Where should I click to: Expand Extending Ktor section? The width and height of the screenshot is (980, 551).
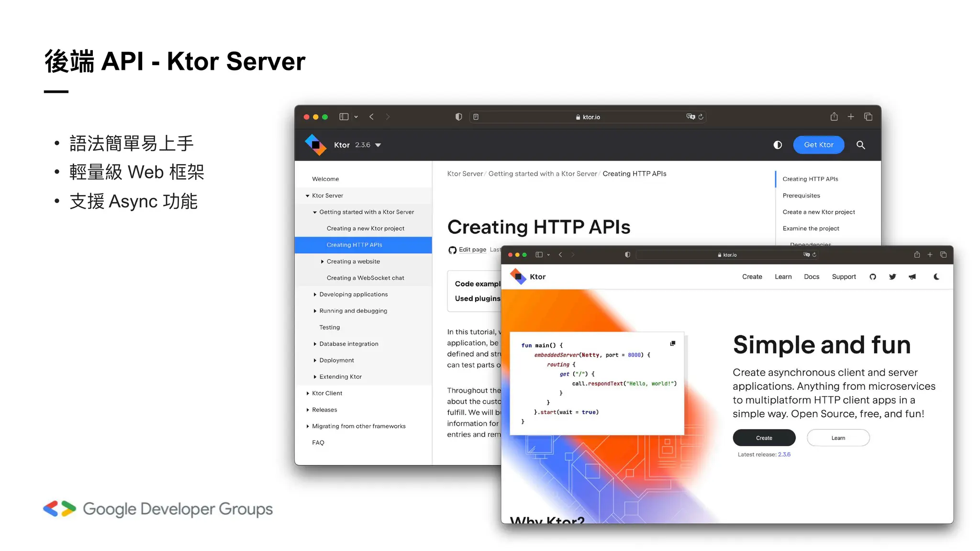pos(315,377)
